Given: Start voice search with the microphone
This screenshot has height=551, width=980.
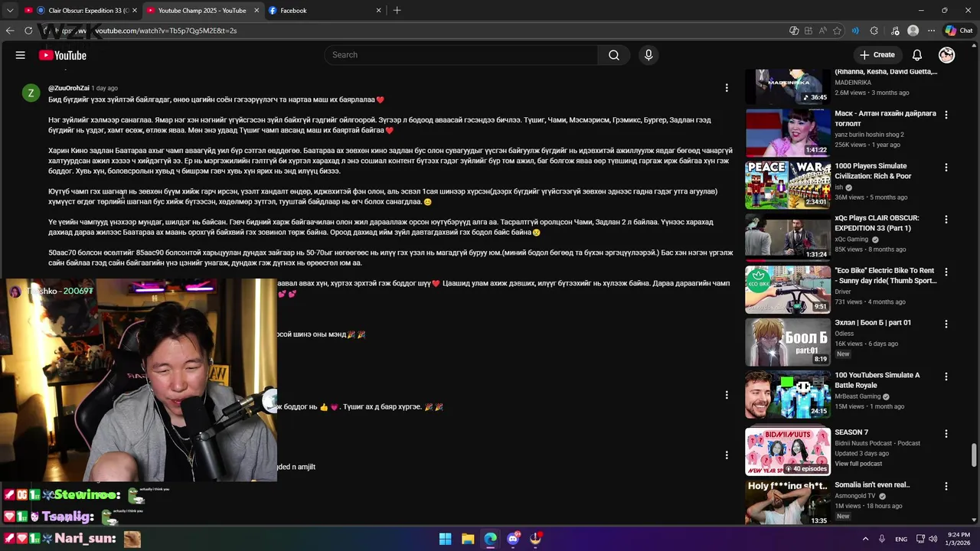Looking at the screenshot, I should tap(648, 55).
